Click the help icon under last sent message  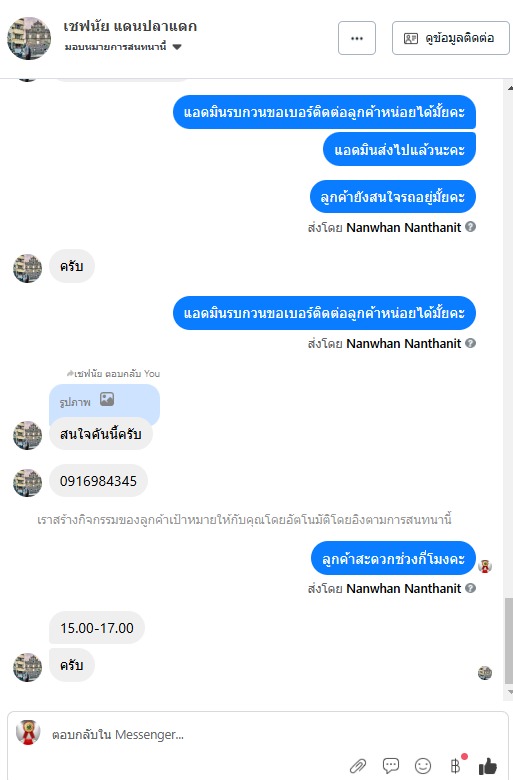pyautogui.click(x=470, y=588)
